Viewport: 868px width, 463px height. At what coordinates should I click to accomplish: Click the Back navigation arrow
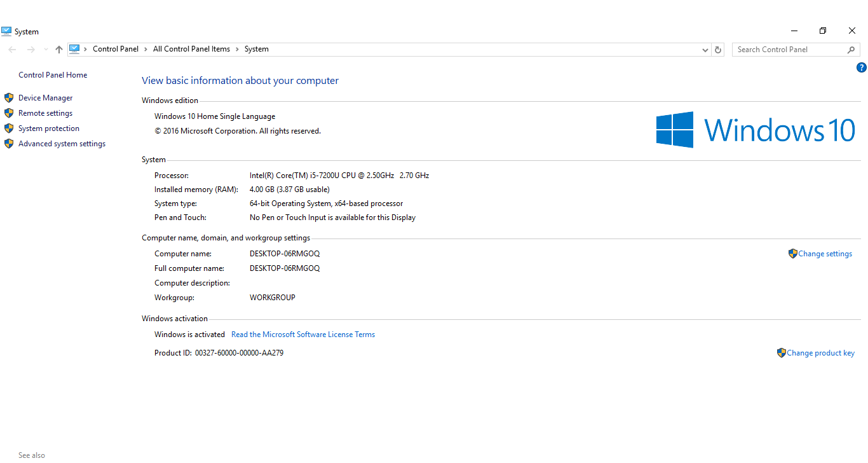(12, 50)
